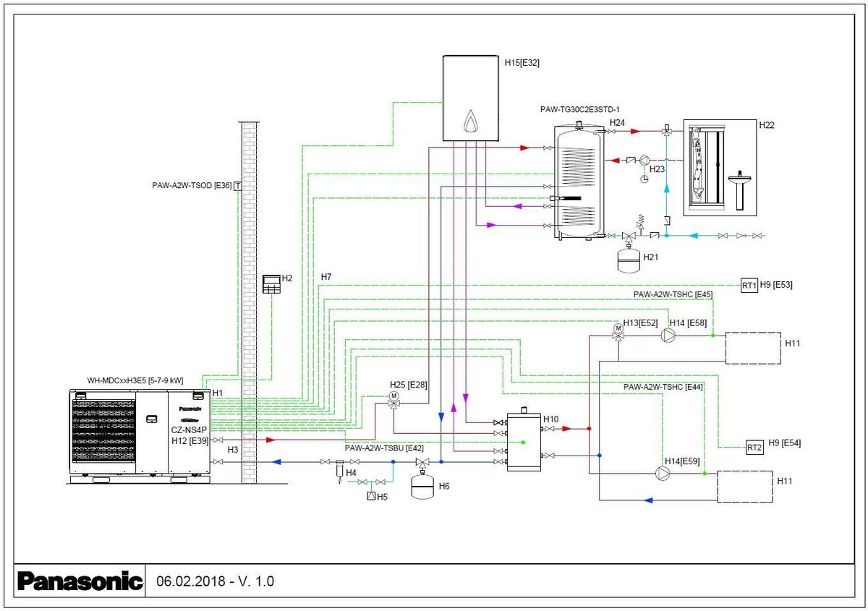The image size is (868, 611).
Task: Click the H13 motorized mixing valve
Action: pos(618,335)
